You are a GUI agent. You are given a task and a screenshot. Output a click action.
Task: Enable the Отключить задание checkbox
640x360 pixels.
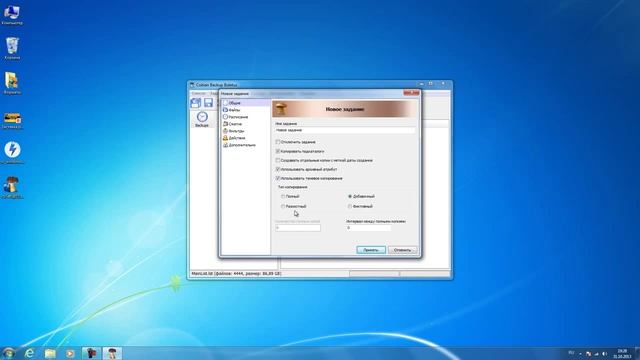(278, 142)
